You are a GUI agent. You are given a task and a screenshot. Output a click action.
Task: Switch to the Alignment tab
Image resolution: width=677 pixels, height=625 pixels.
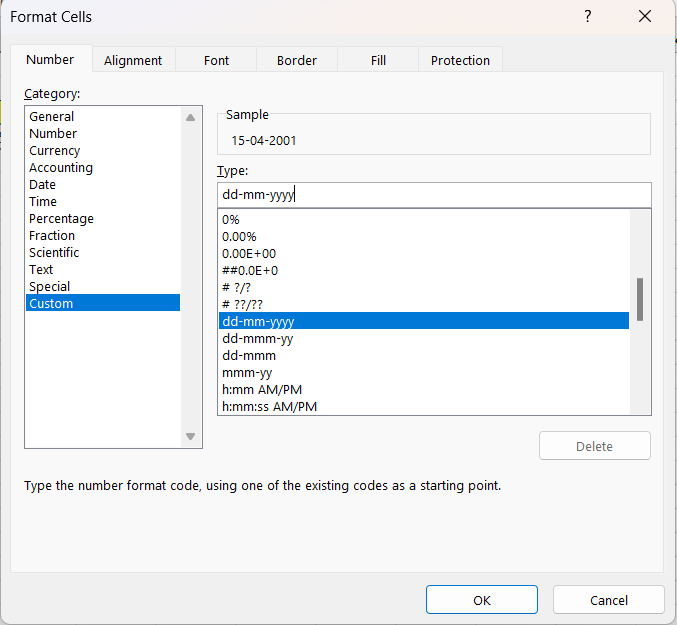click(133, 60)
